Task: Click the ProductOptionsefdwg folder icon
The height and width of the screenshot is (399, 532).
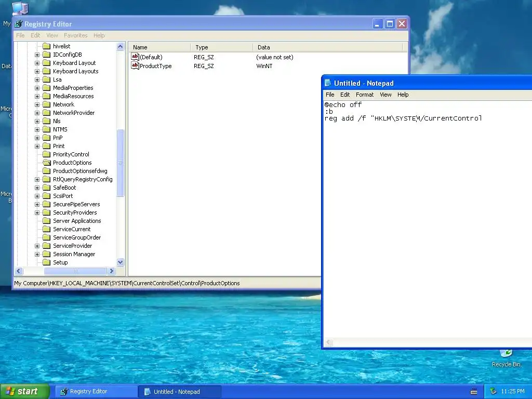Action: pyautogui.click(x=46, y=171)
